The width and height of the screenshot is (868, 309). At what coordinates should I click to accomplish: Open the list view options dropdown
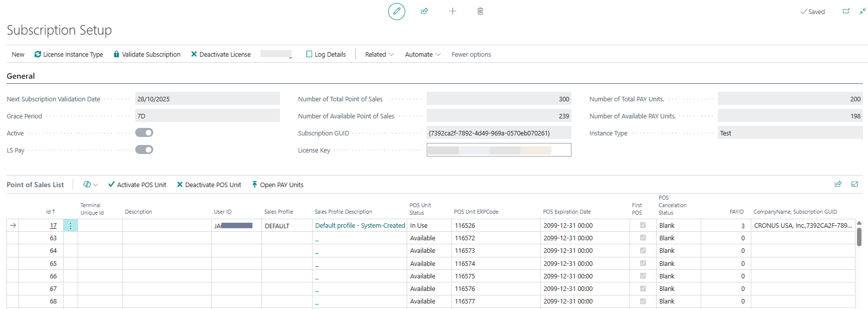[91, 185]
